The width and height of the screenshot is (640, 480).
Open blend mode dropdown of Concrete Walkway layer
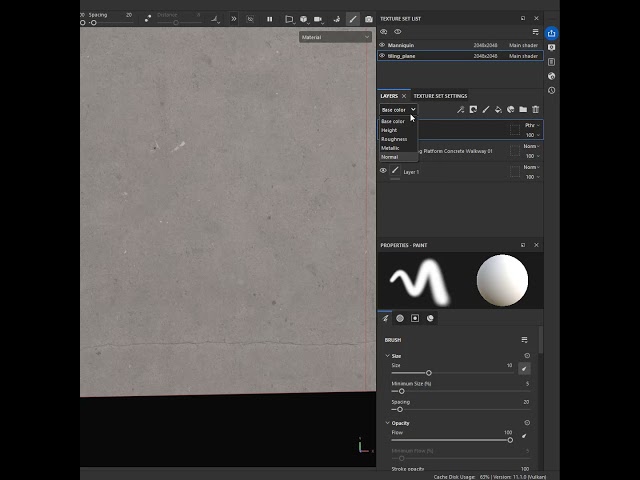coord(532,146)
